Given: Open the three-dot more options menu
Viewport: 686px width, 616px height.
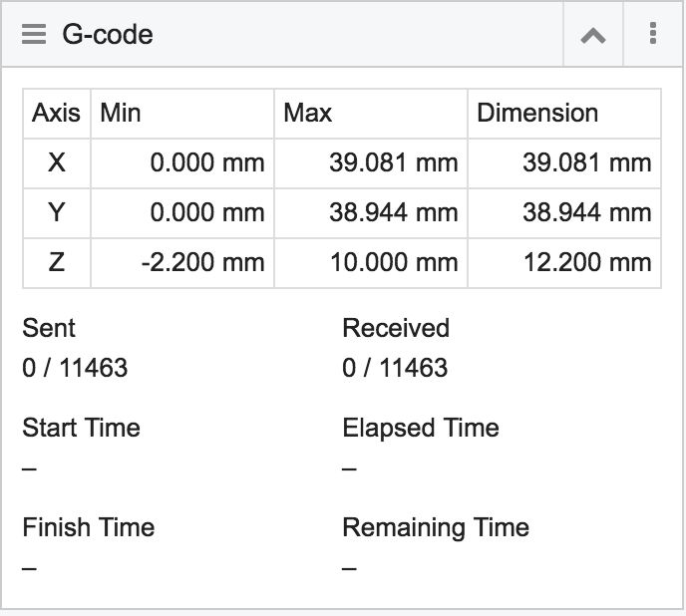Looking at the screenshot, I should (653, 35).
